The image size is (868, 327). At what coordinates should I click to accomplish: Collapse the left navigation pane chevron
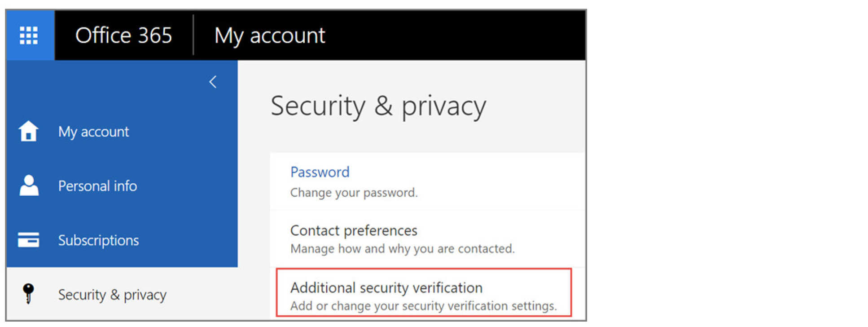(213, 82)
